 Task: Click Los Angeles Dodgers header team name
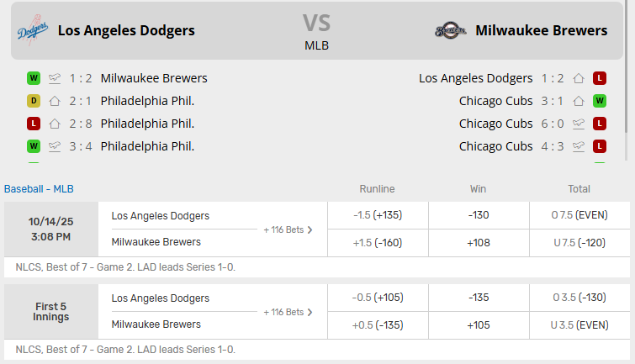click(x=126, y=31)
